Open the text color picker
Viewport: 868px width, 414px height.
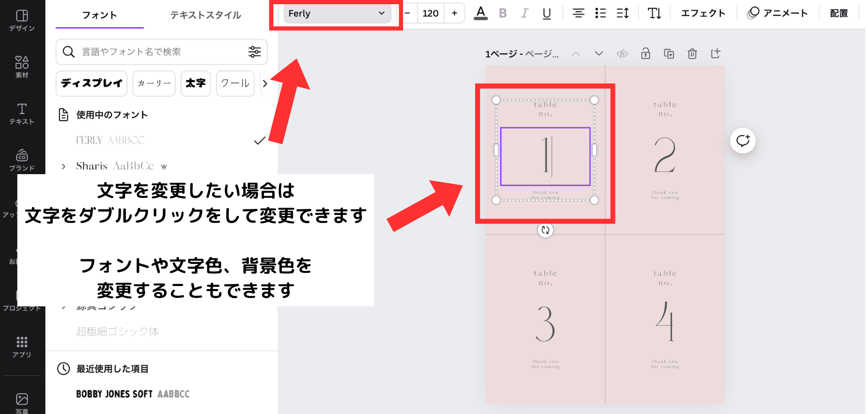tap(480, 14)
